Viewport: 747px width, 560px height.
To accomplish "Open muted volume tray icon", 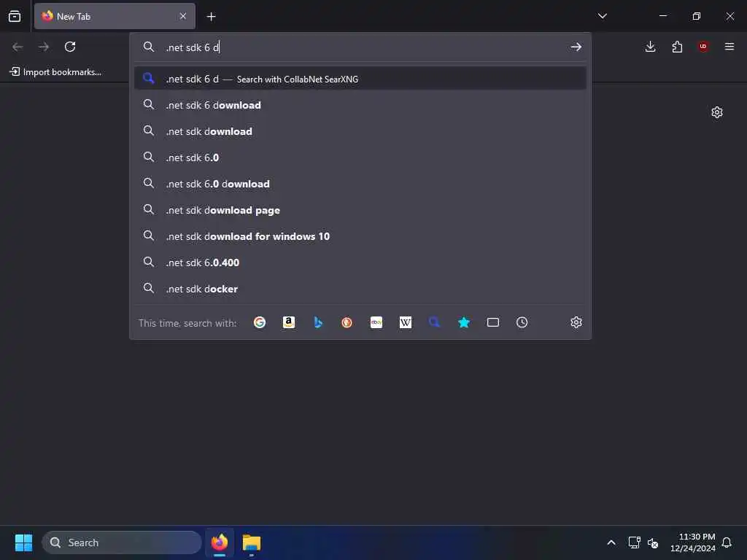I will pyautogui.click(x=653, y=542).
